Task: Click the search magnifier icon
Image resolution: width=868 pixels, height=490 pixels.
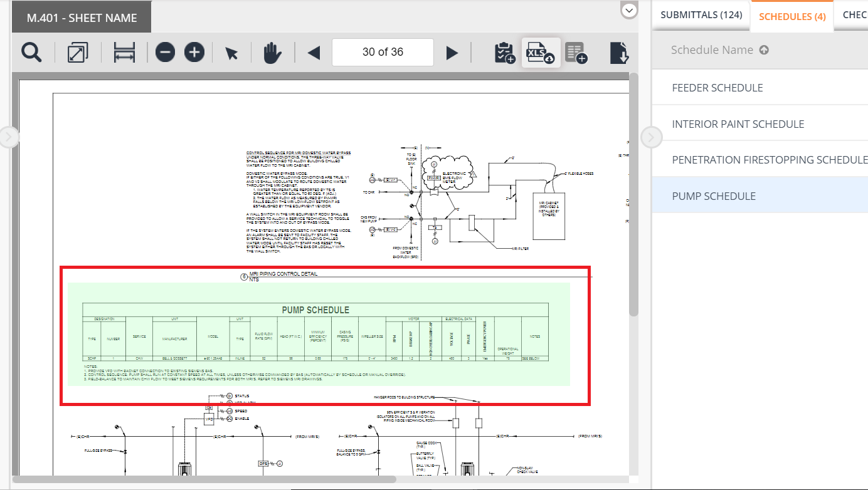Action: point(31,53)
